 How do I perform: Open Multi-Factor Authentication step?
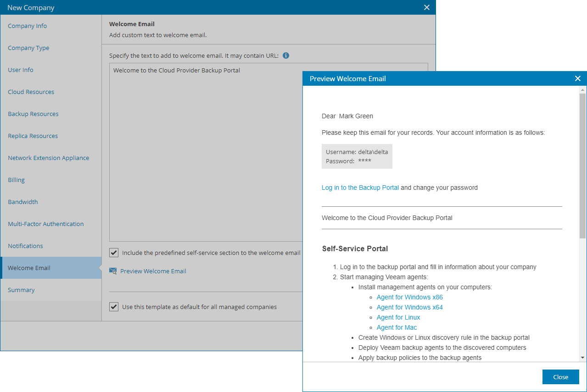tap(51, 224)
